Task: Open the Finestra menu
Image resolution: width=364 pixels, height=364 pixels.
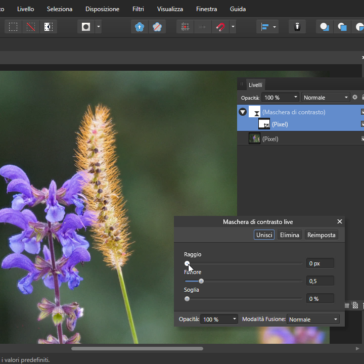Action: click(x=207, y=9)
